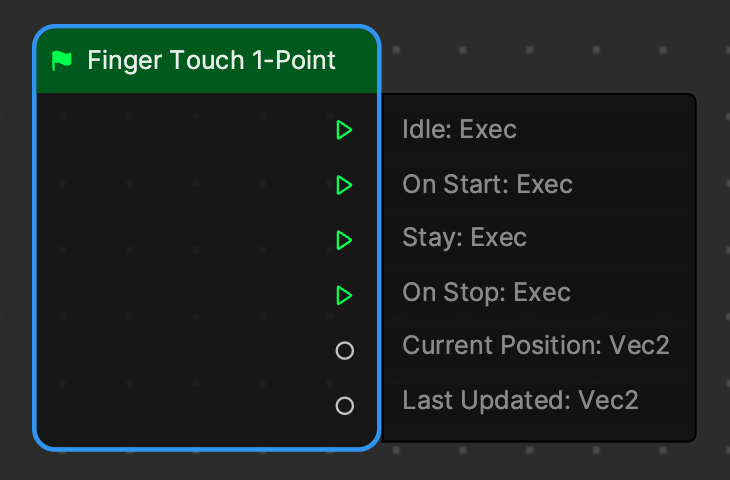Click the On Start exec output triangle

[344, 185]
